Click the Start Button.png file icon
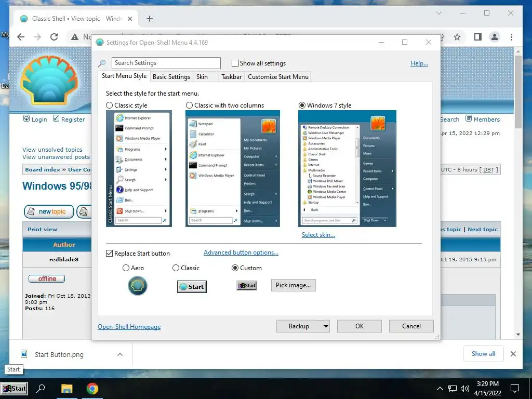Image resolution: width=532 pixels, height=399 pixels. click(x=24, y=354)
